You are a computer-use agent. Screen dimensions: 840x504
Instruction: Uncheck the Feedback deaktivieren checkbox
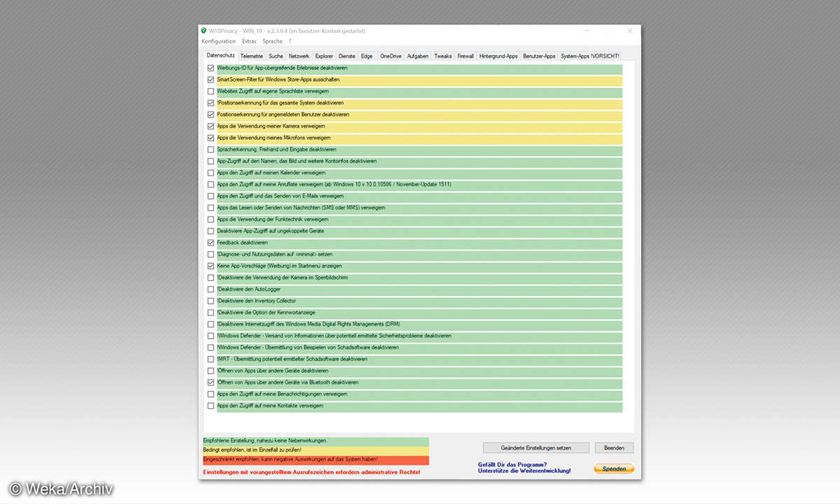(211, 243)
